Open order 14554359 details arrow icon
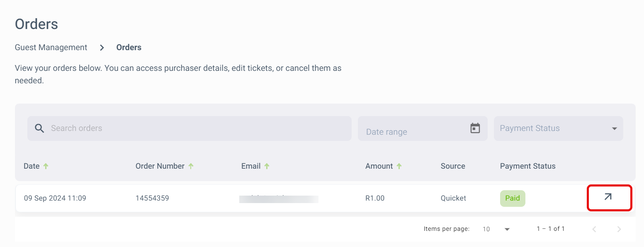This screenshot has width=644, height=247. [x=608, y=197]
